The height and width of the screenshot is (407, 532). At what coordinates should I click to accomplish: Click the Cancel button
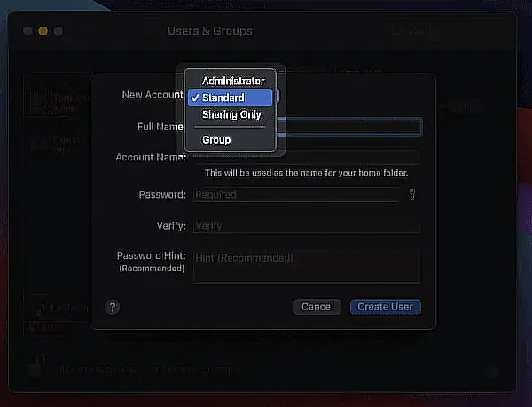tap(317, 307)
